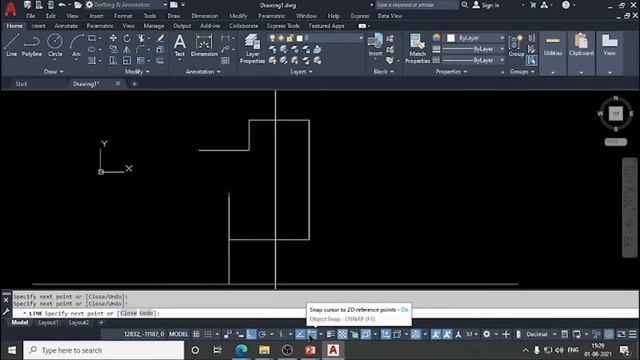Viewport: 640px width, 360px height.
Task: Activate Match Properties tool
Action: point(417,48)
